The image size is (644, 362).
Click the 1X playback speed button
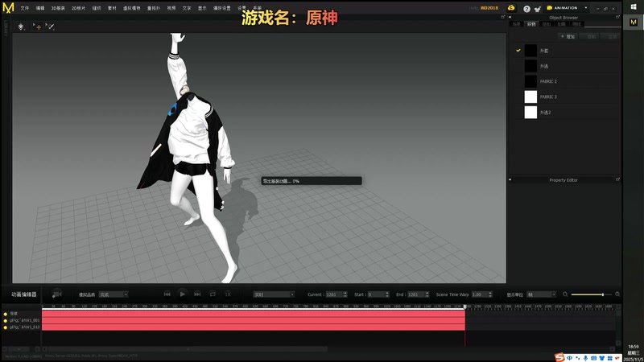[228, 294]
